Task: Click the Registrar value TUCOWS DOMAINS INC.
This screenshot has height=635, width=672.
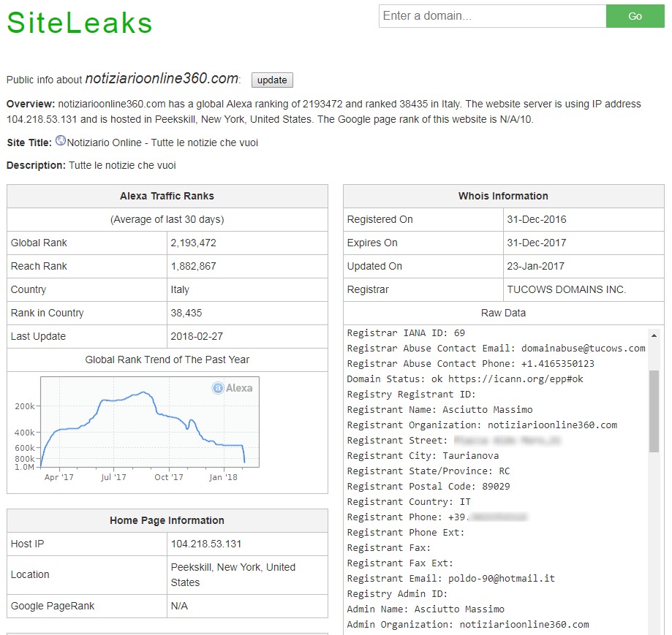Action: point(567,290)
